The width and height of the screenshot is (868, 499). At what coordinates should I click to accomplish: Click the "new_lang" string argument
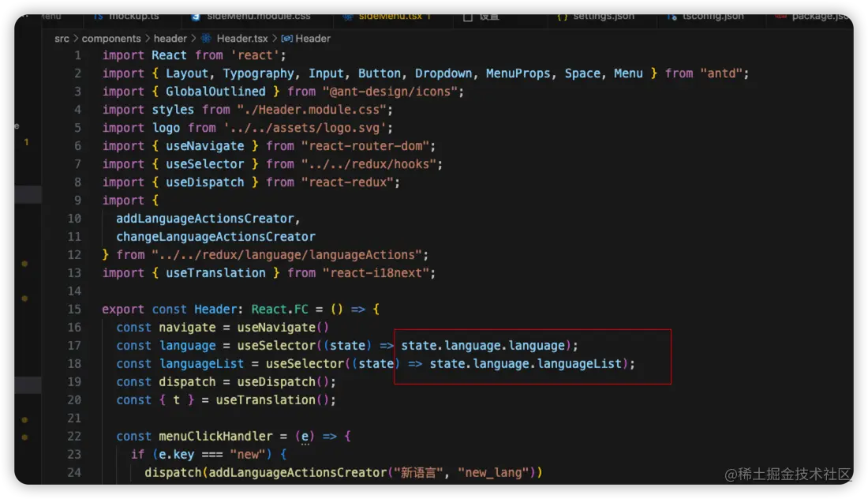pyautogui.click(x=493, y=472)
